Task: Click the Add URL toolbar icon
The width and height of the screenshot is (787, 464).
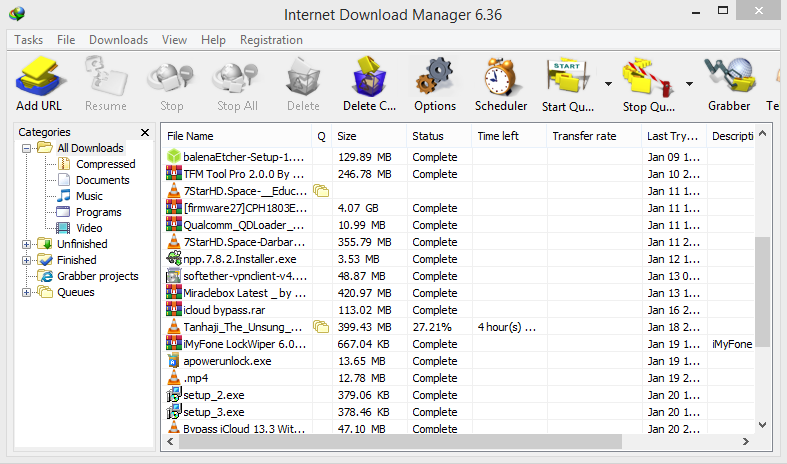Action: pos(39,77)
